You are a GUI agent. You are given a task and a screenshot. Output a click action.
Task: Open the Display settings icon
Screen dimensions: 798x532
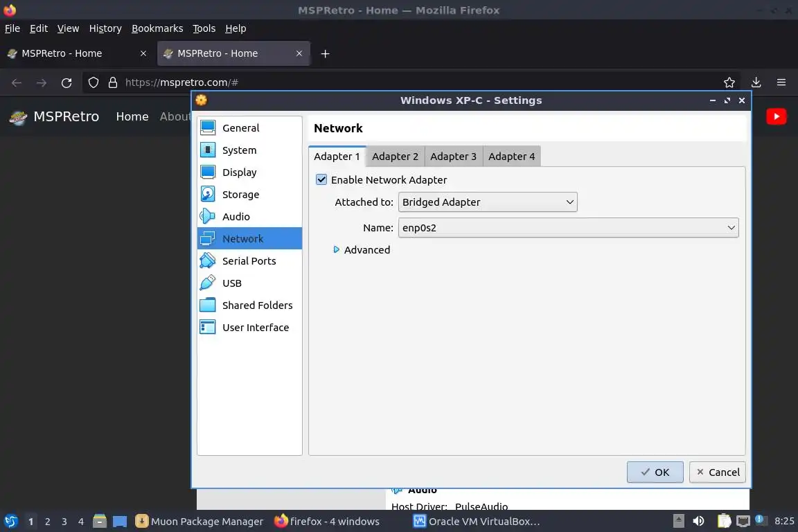208,172
